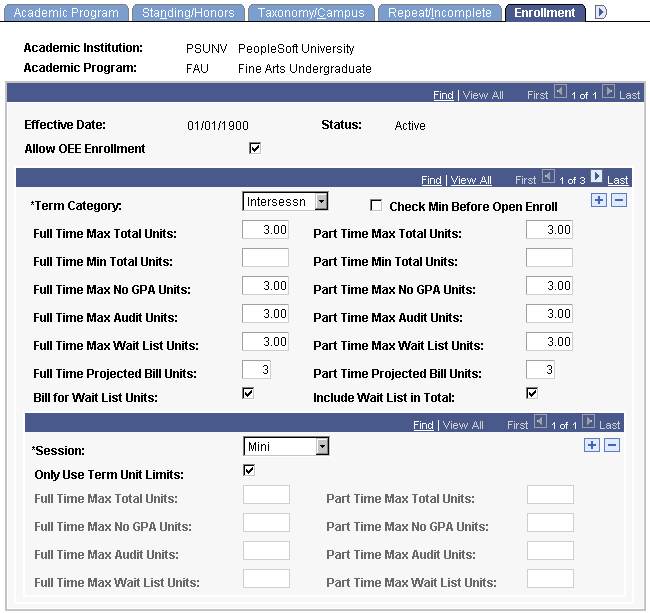Jump to Last Term Category row

618,180
